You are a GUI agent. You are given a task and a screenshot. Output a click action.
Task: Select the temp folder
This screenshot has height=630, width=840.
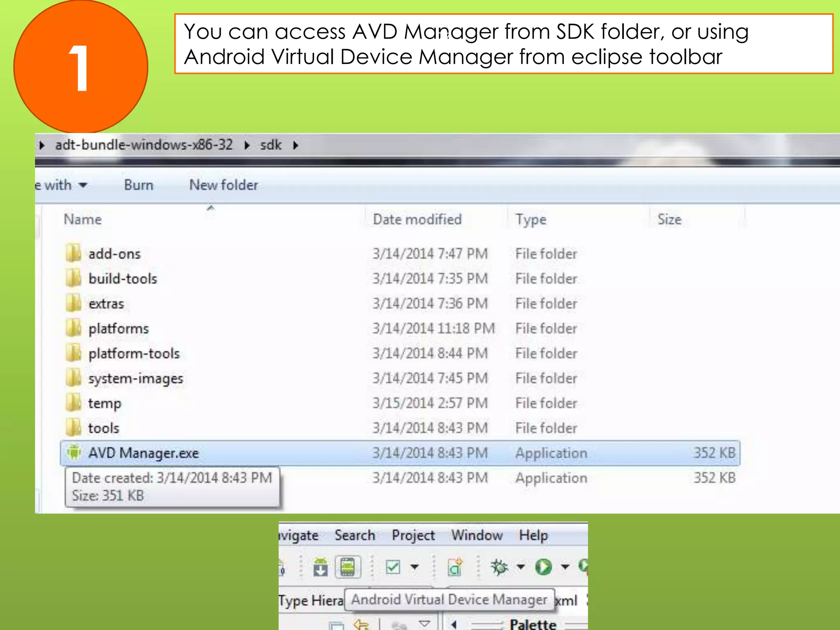[x=105, y=404]
